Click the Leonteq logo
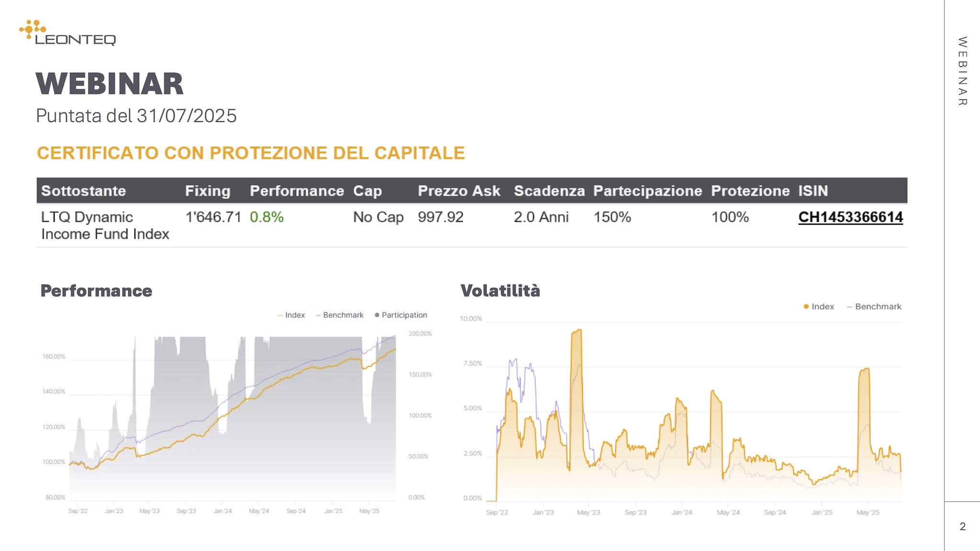980x551 pixels. pos(67,33)
